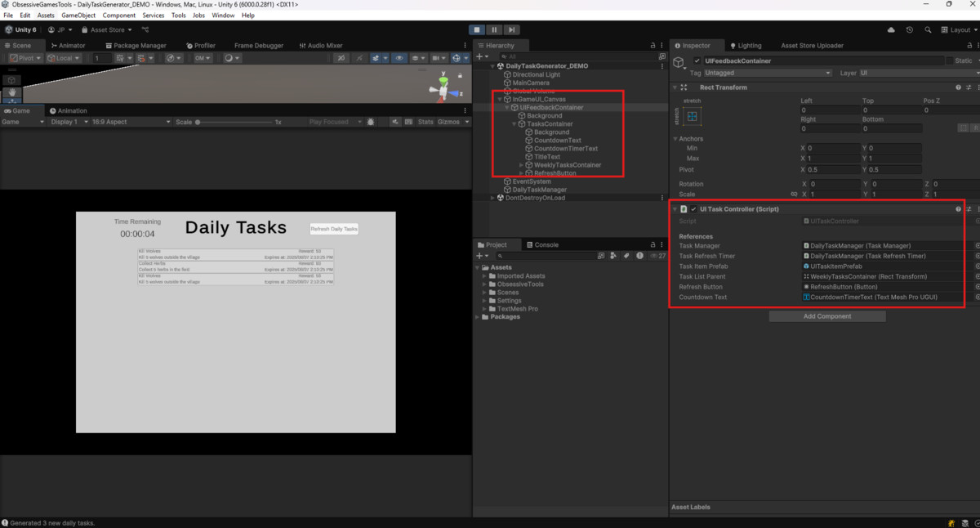Toggle 2D view mode in Scene toolbar
This screenshot has height=528, width=980.
[341, 58]
